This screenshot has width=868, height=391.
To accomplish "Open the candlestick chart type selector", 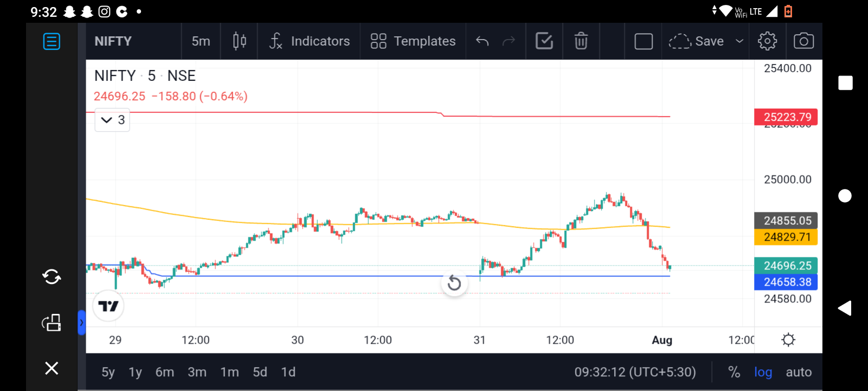I will (239, 41).
